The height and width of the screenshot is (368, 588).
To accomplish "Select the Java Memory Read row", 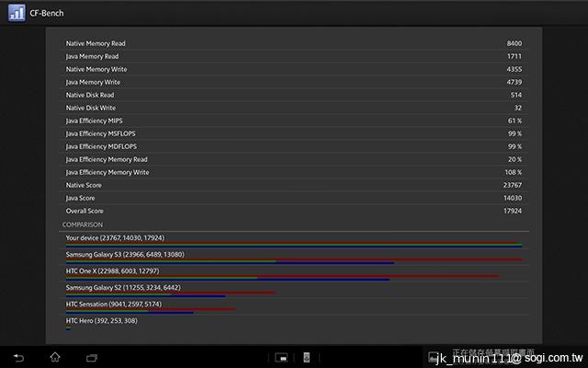I will [x=294, y=56].
